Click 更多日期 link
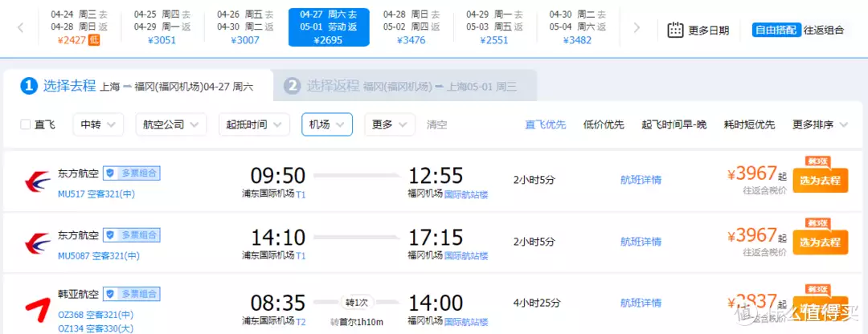 point(709,31)
